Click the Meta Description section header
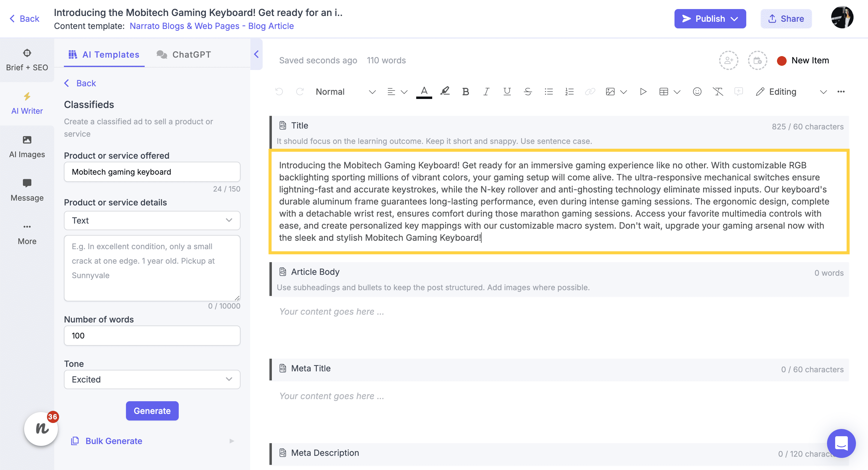 pos(559,454)
